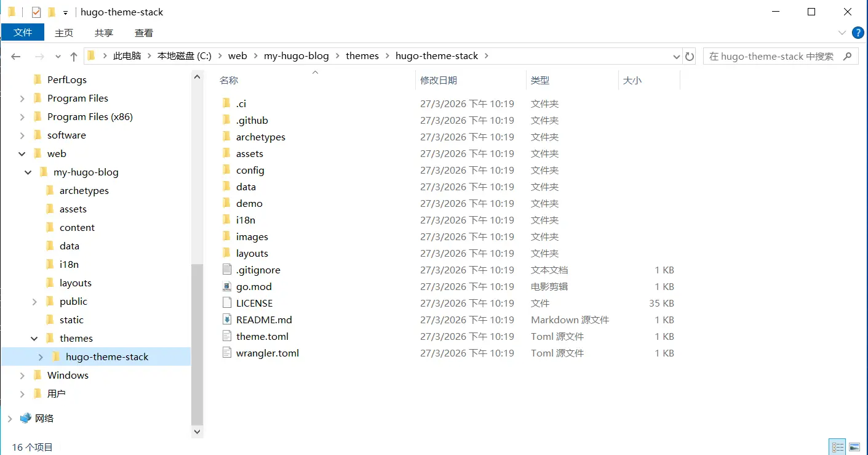Click the 35 KB size cell
This screenshot has width=868, height=455.
(661, 303)
